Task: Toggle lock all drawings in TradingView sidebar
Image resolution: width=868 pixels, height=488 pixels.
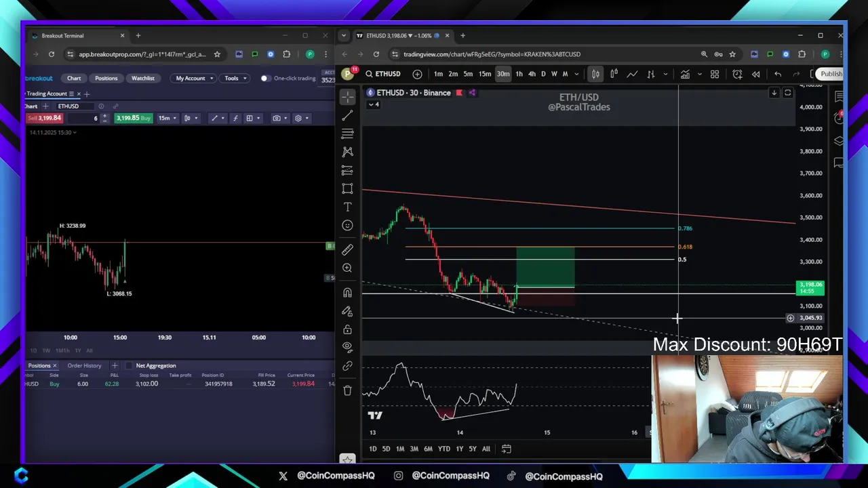Action: click(x=347, y=329)
